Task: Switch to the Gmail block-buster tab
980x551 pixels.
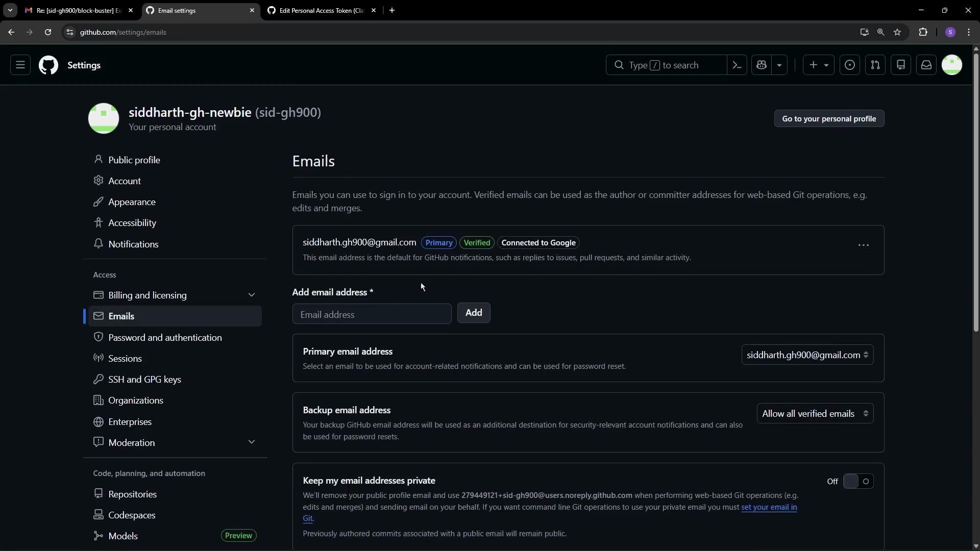Action: click(79, 10)
